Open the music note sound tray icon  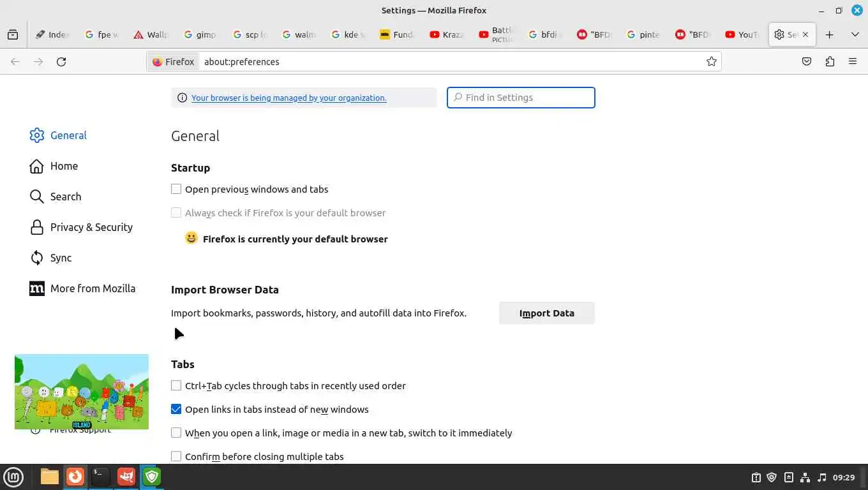click(821, 477)
